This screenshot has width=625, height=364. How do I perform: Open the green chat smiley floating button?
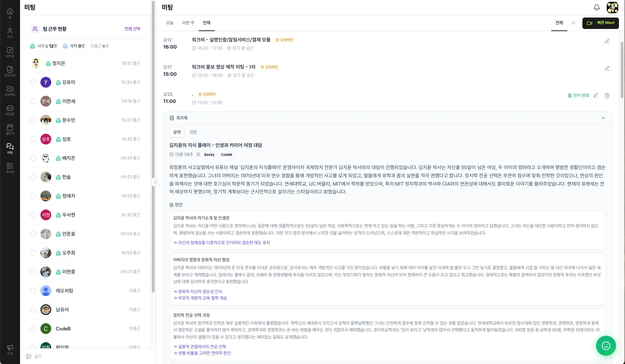point(606,345)
